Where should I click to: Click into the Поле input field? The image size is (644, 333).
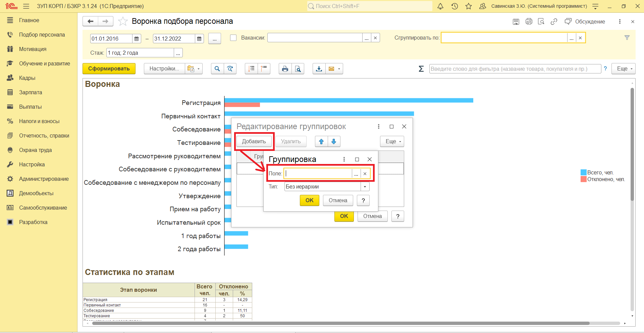click(318, 174)
